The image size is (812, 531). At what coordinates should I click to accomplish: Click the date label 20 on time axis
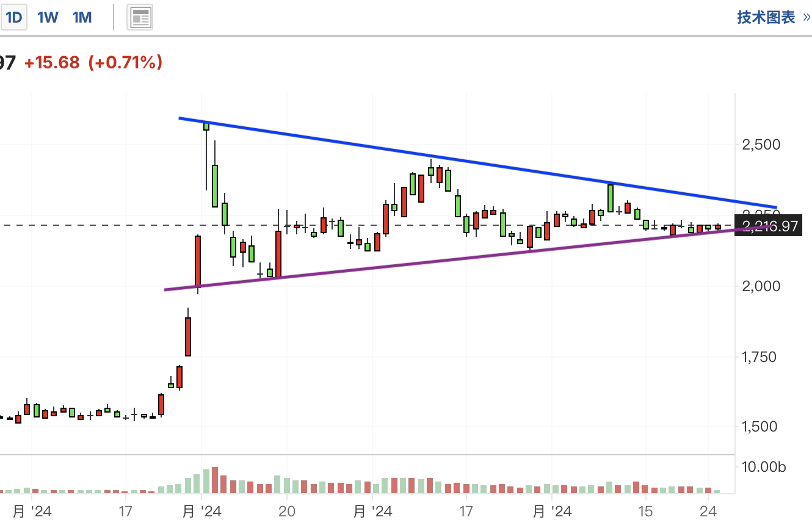(286, 511)
